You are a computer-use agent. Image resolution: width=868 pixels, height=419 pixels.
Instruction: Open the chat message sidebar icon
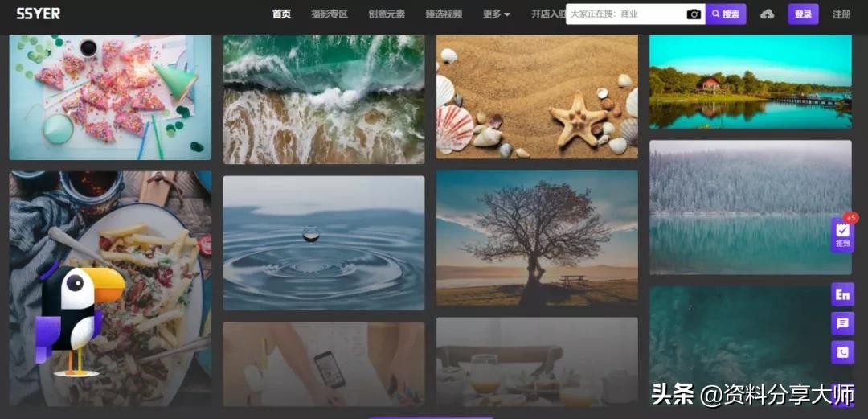[842, 323]
